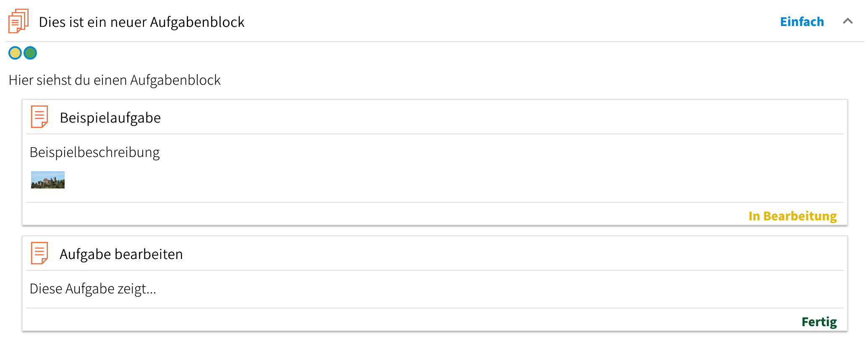Click the text Hier siehst du einen Aufgabenblock

click(115, 80)
